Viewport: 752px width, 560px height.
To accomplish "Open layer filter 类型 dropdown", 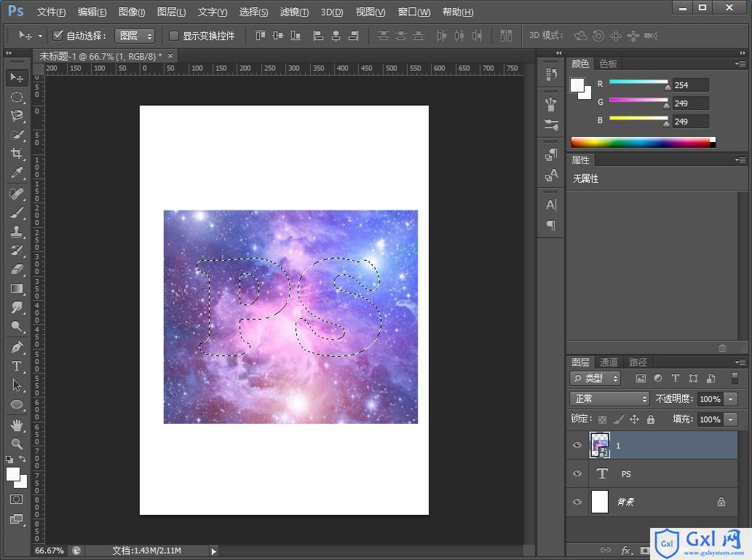I will 595,378.
